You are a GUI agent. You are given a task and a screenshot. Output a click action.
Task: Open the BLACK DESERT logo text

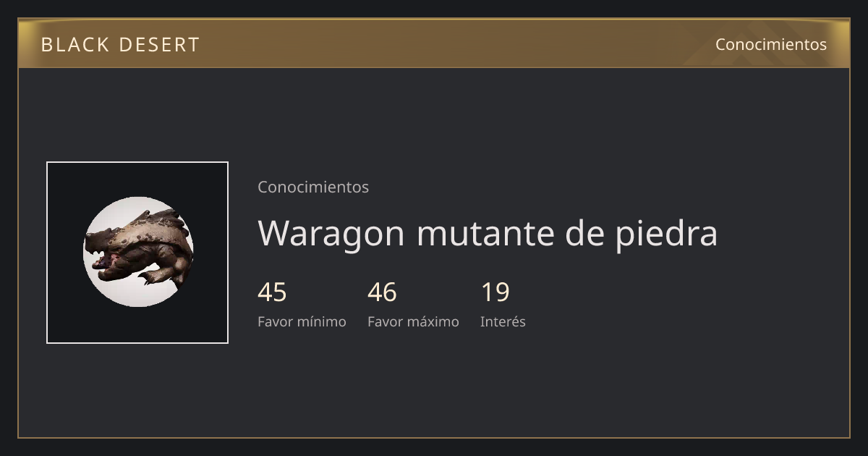click(120, 45)
